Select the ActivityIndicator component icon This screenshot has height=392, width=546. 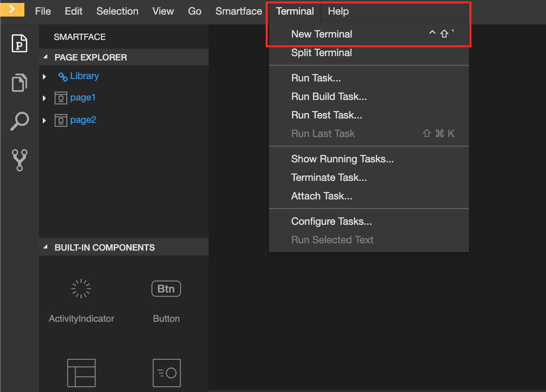[x=81, y=289]
